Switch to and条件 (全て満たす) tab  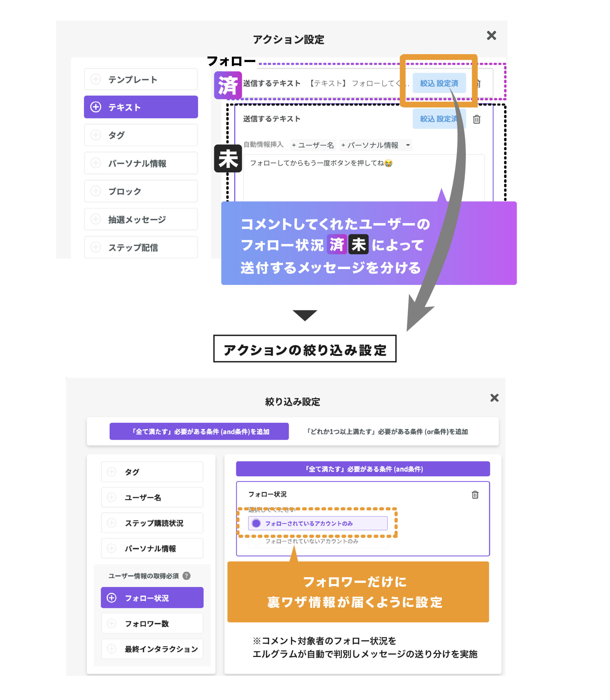point(199,432)
